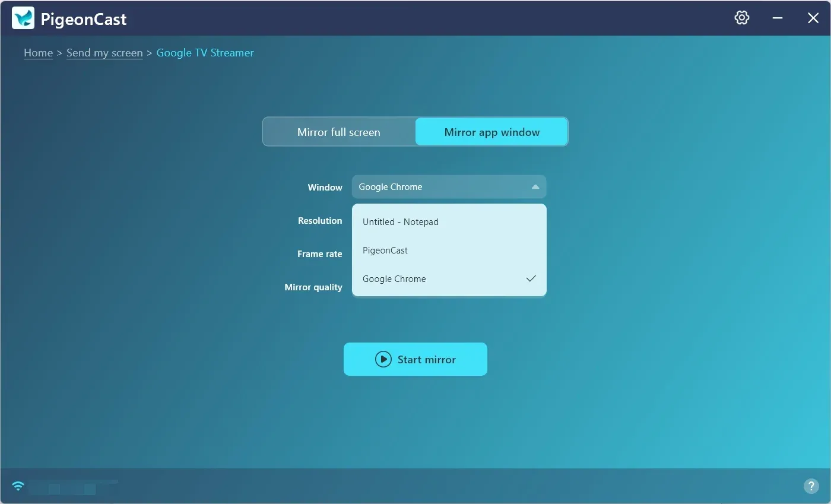Viewport: 831px width, 504px height.
Task: Pick PigeonCast in the window list
Action: pos(385,251)
